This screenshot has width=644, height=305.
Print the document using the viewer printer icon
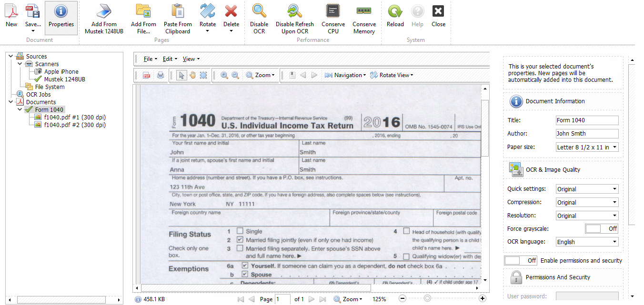pyautogui.click(x=161, y=75)
